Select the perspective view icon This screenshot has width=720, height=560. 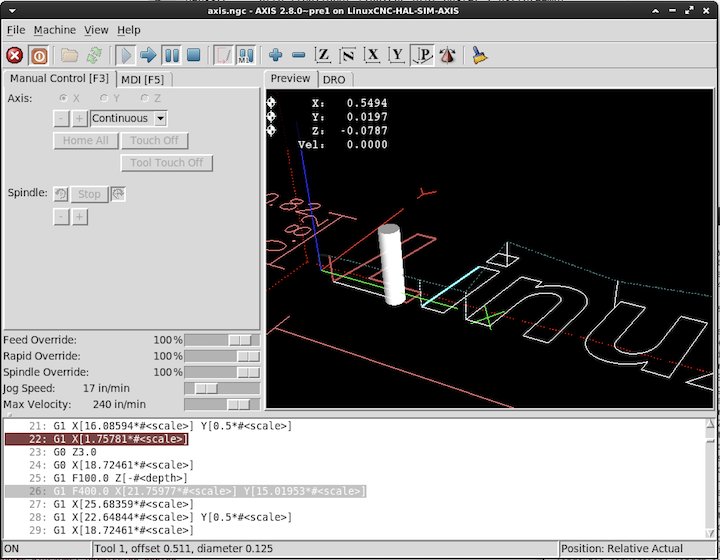click(x=422, y=56)
